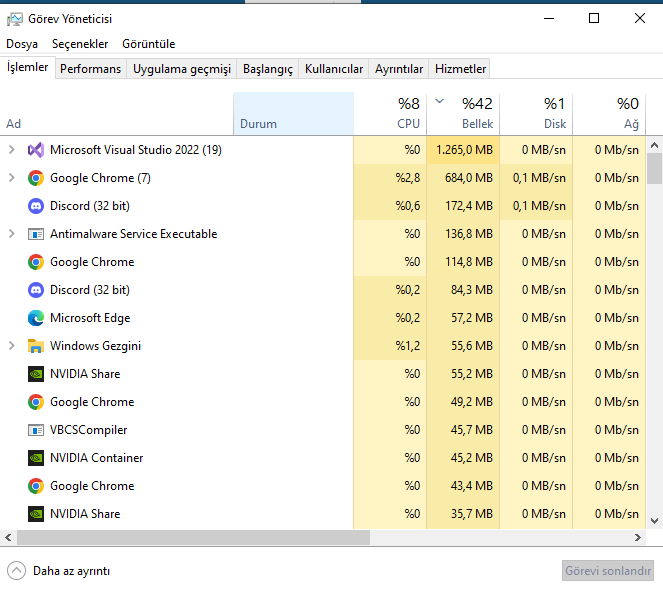Switch to the Kullanıcılar tab
This screenshot has width=663, height=593.
[334, 69]
